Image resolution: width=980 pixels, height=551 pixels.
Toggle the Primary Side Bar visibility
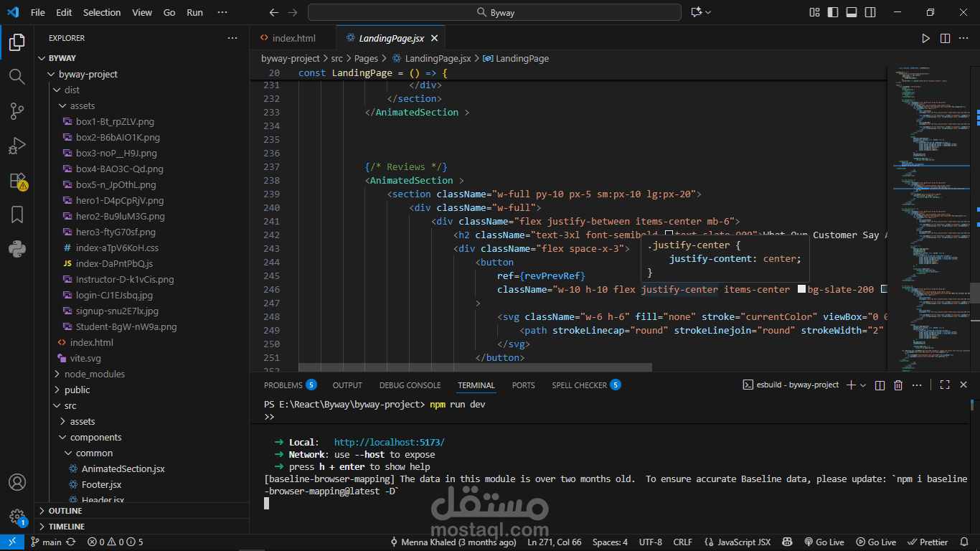pos(833,12)
